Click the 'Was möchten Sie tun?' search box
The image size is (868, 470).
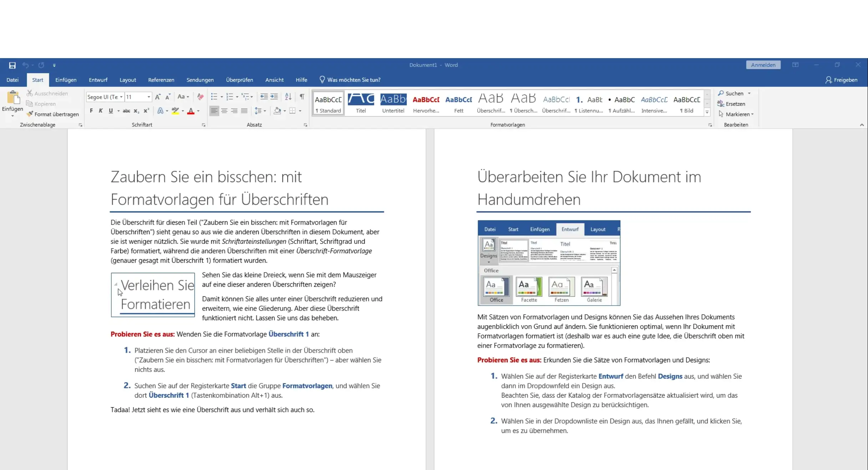(354, 80)
